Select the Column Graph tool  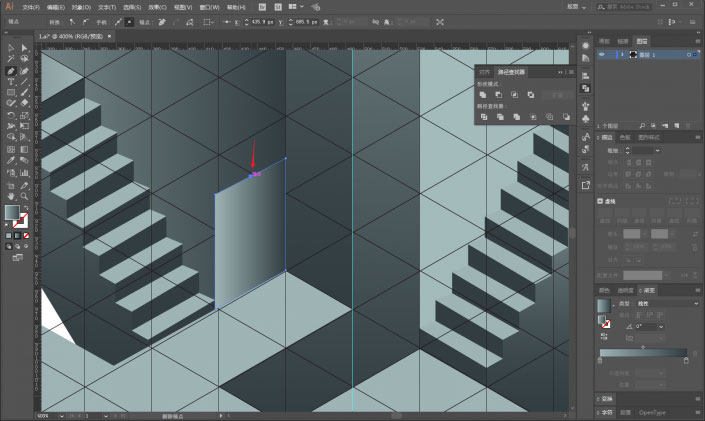coord(24,173)
